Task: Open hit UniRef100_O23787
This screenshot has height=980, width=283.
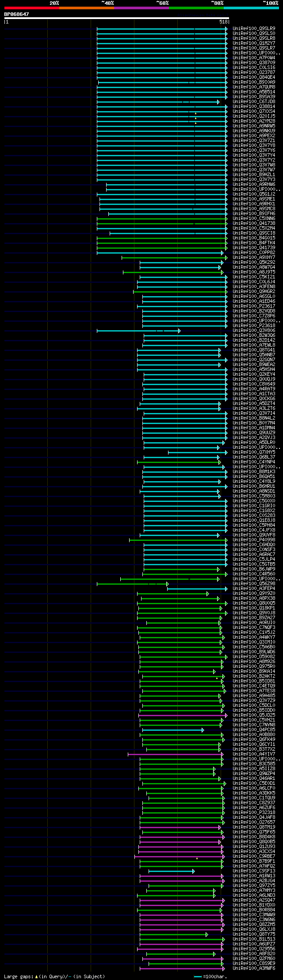Action: click(254, 72)
